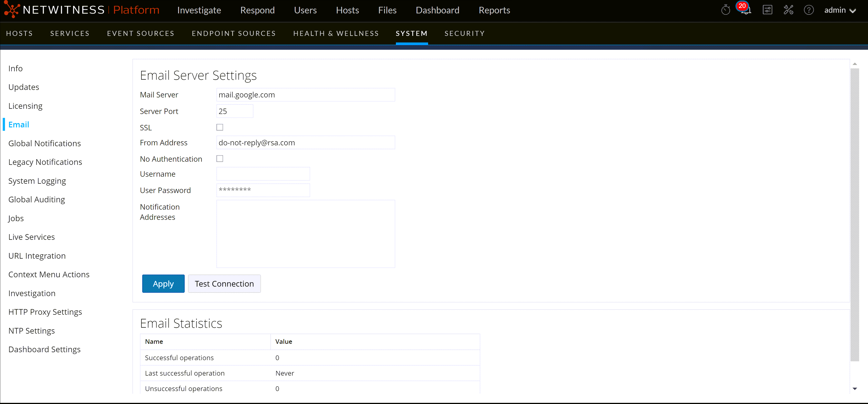Click the red 20 notification badge
This screenshot has height=404, width=868.
[742, 6]
